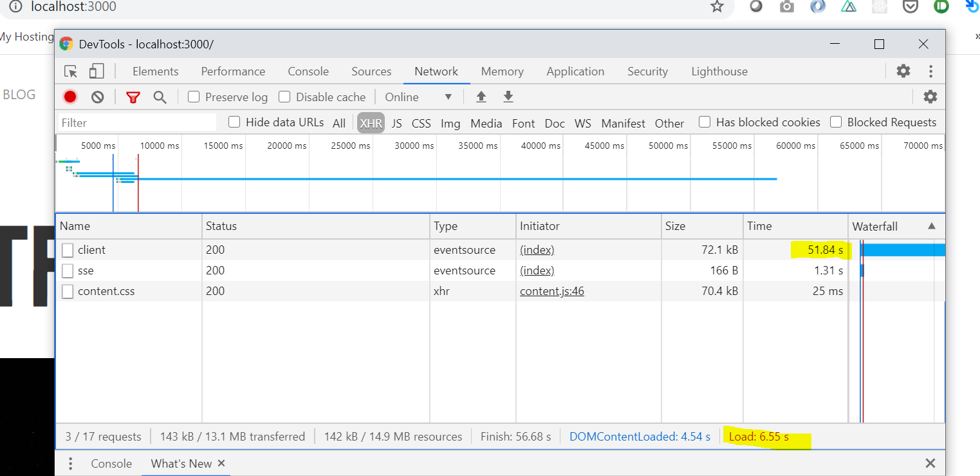
Task: Clear all network requests
Action: [97, 97]
